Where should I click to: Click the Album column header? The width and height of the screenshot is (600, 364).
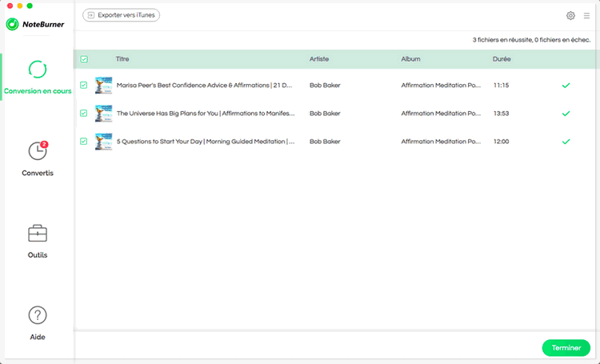(x=410, y=59)
